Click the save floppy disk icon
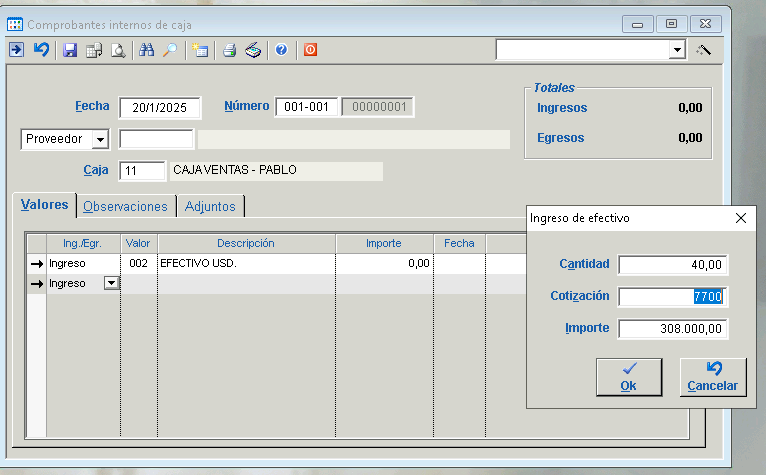Screen dimensions: 766x475 coord(70,50)
